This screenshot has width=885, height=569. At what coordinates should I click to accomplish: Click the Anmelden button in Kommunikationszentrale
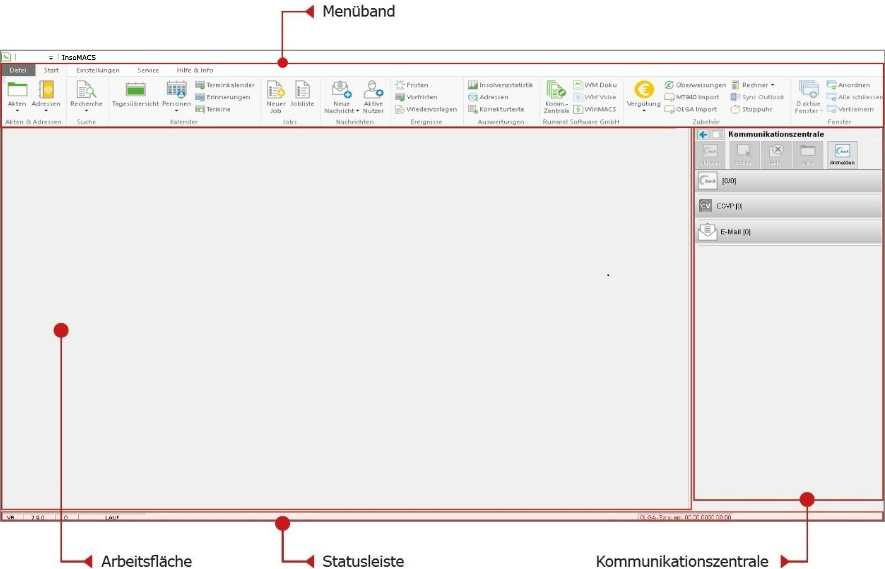(x=842, y=154)
